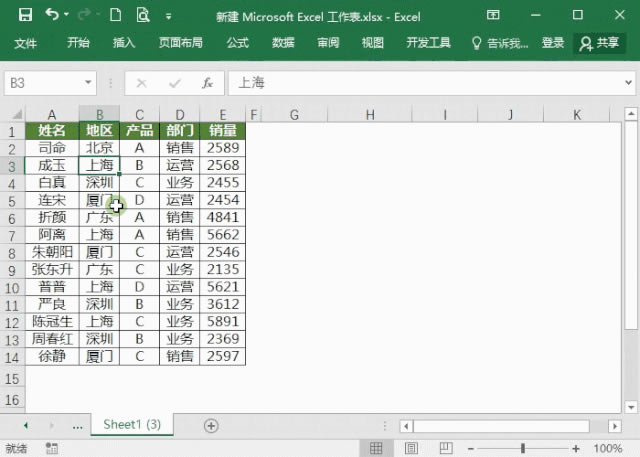Open the 数据 (Data) ribbon tab
This screenshot has width=640, height=457.
pos(283,43)
